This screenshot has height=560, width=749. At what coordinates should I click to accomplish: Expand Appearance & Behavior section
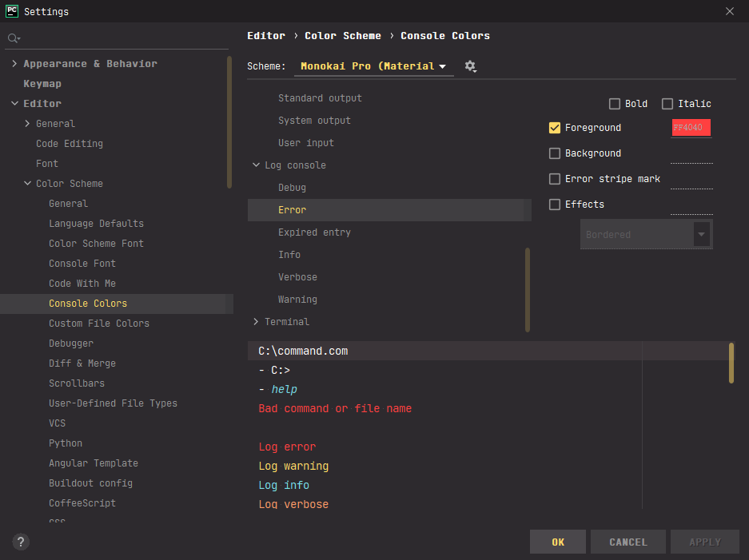point(14,64)
